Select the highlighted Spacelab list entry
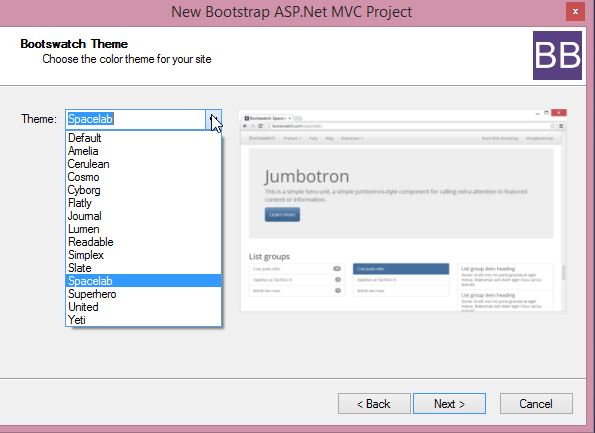Viewport: 595px width, 433px height. (x=143, y=281)
